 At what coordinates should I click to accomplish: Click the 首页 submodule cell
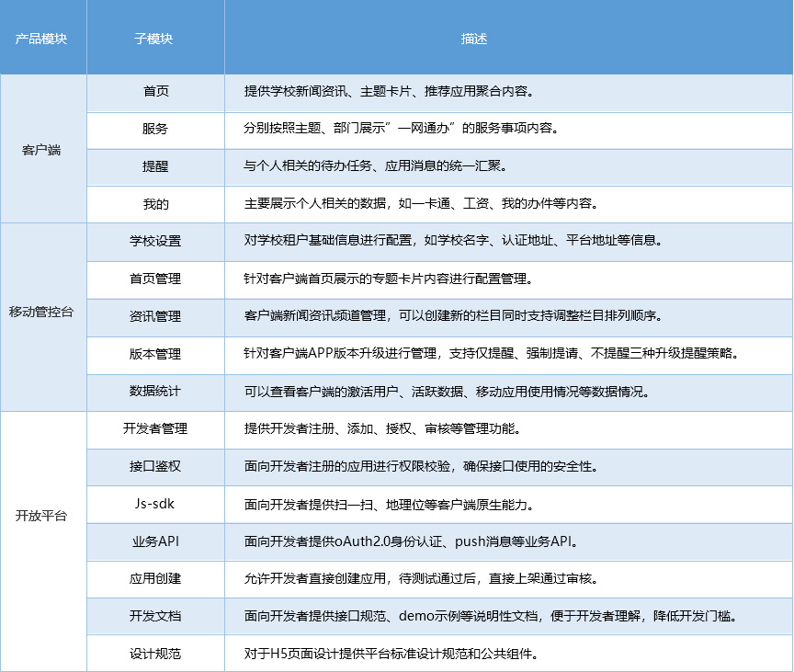155,91
